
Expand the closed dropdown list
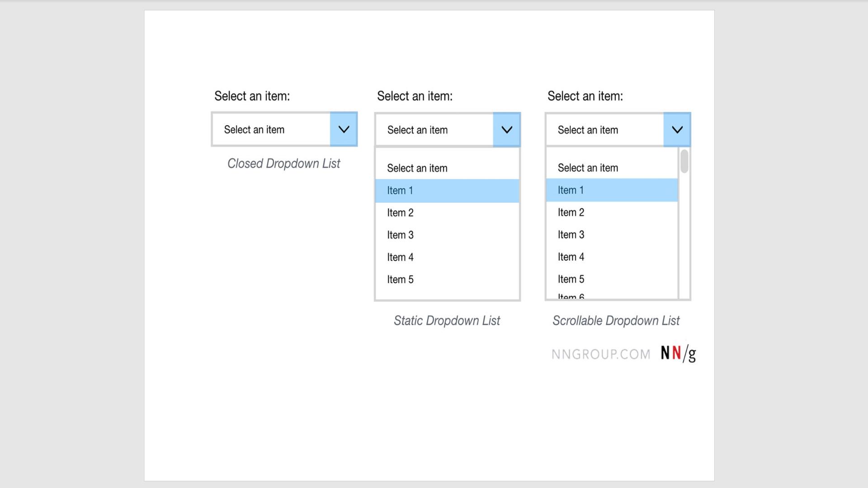[x=344, y=129]
